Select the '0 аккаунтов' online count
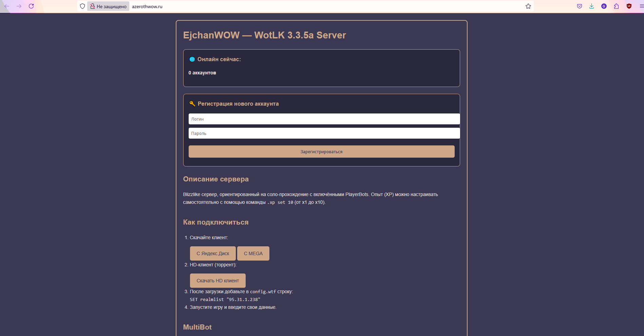The image size is (644, 336). pyautogui.click(x=202, y=73)
